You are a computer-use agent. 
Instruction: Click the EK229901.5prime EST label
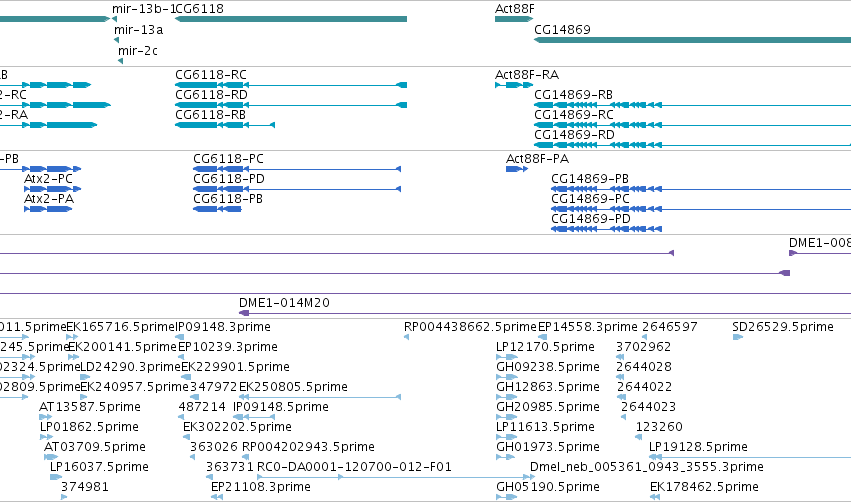coord(236,367)
